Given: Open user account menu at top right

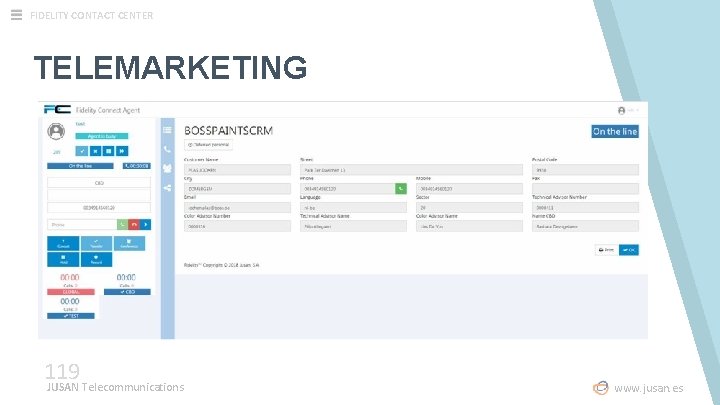Looking at the screenshot, I should [627, 111].
